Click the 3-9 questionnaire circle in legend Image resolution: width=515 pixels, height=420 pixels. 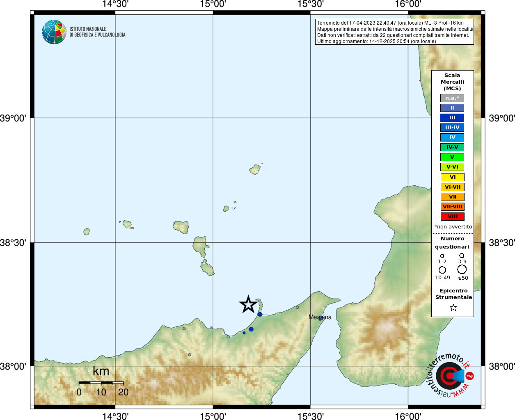(462, 256)
